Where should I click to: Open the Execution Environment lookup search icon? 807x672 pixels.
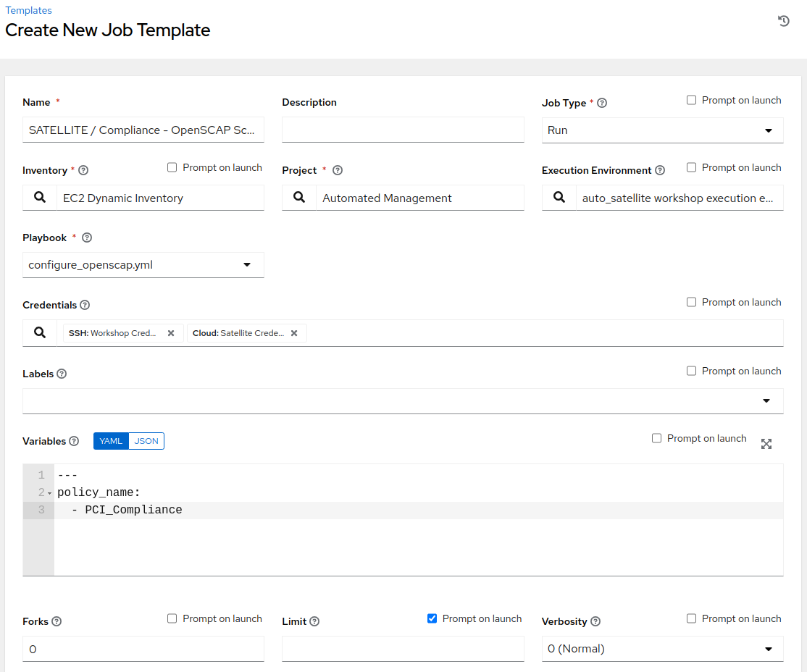(559, 198)
